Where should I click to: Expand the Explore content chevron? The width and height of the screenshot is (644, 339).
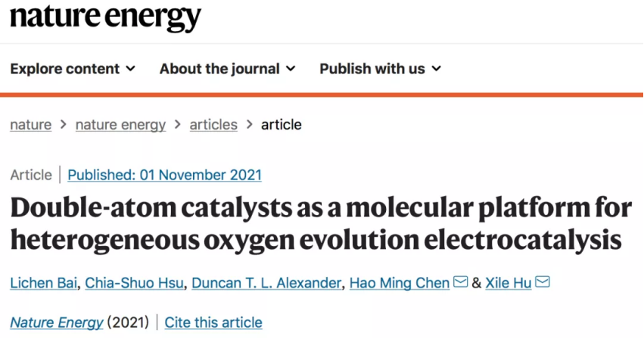tap(130, 69)
